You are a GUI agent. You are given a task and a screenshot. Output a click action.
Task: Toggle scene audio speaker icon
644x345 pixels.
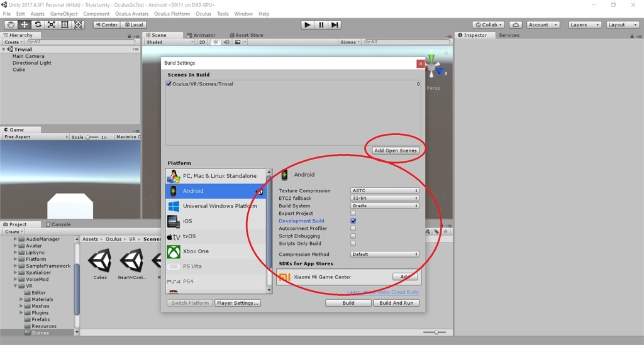click(226, 42)
